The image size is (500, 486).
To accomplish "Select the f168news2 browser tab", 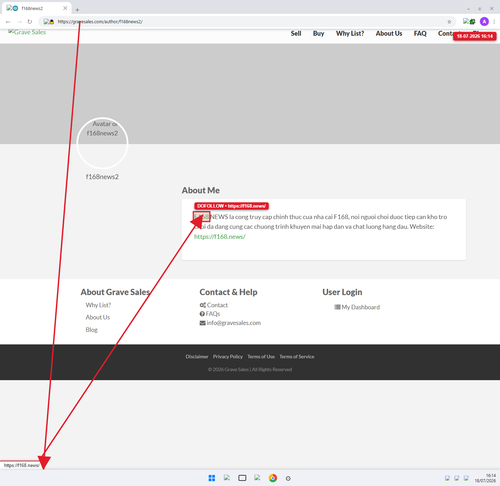I will [x=37, y=8].
